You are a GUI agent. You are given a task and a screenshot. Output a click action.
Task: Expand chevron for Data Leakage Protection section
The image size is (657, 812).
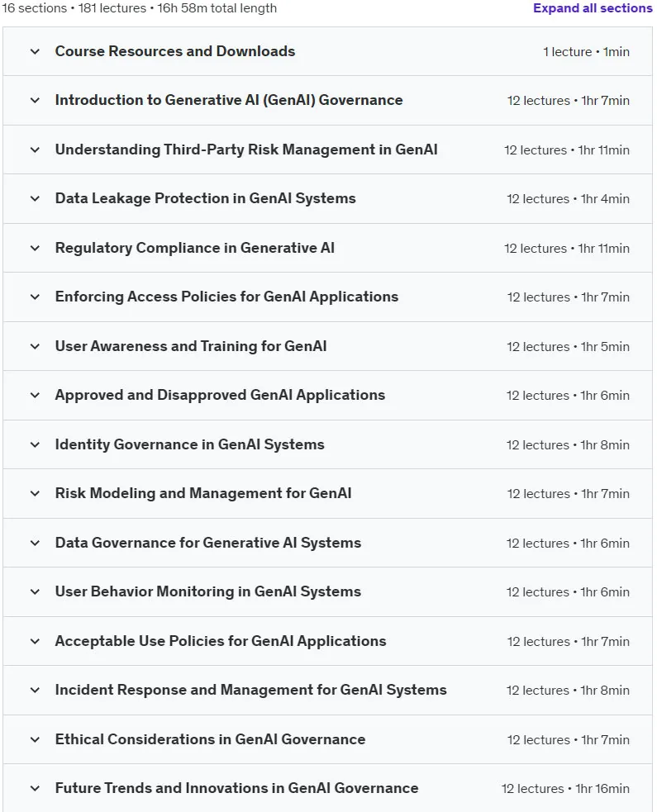(x=35, y=199)
